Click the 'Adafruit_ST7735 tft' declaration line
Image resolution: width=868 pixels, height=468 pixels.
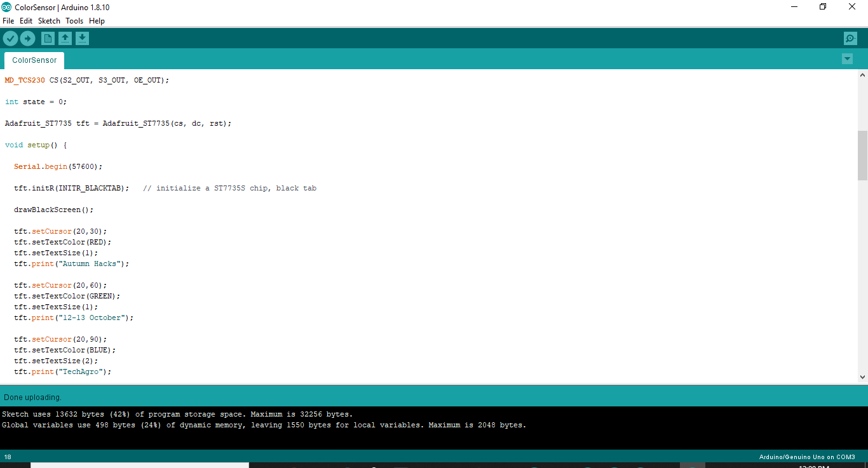118,123
